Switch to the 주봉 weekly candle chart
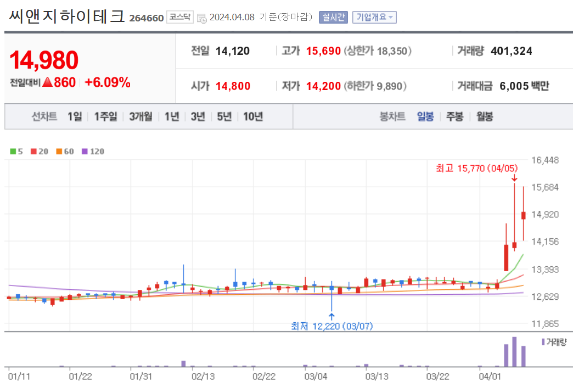 (454, 116)
